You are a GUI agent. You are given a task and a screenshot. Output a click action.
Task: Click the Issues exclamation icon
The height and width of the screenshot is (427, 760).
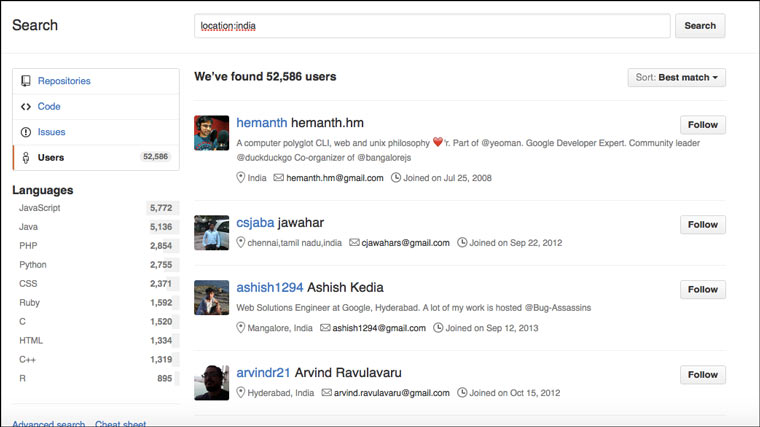26,132
